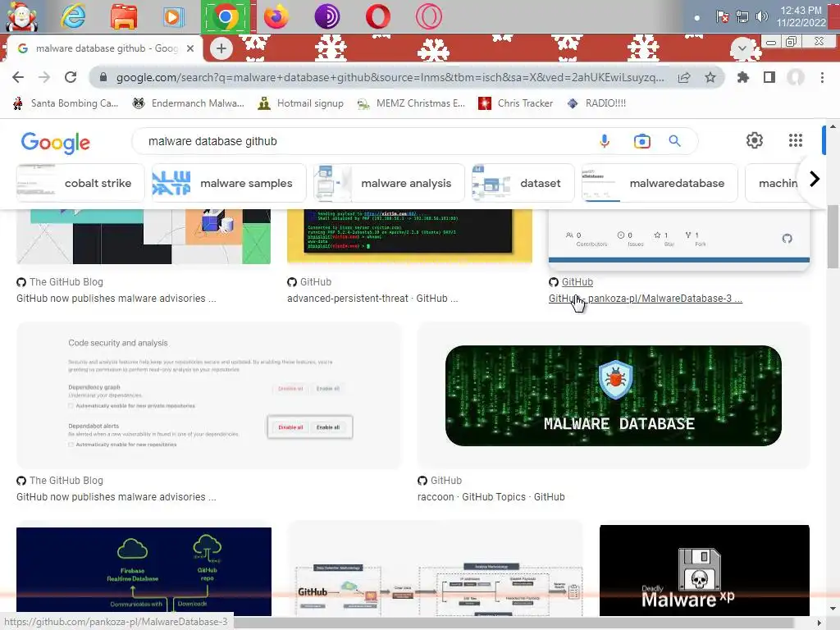Open the Deadly Malware XP thumbnail
The image size is (840, 630).
[x=705, y=571]
